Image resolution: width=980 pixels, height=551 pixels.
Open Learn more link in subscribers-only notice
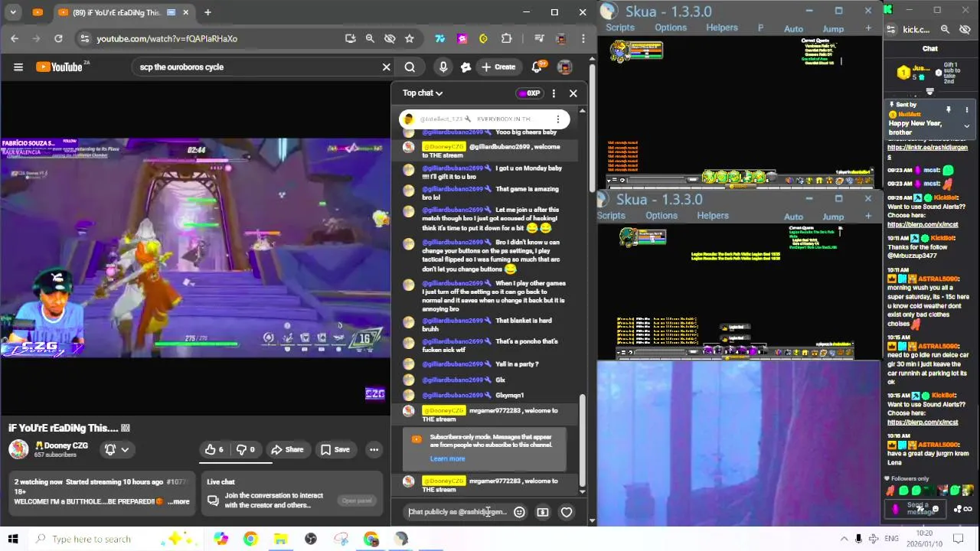tap(447, 458)
